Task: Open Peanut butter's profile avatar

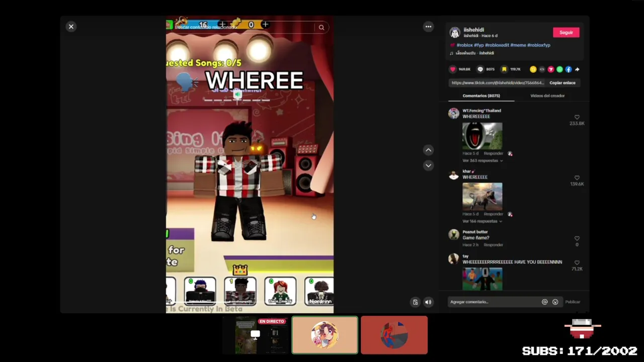Action: pos(454,235)
